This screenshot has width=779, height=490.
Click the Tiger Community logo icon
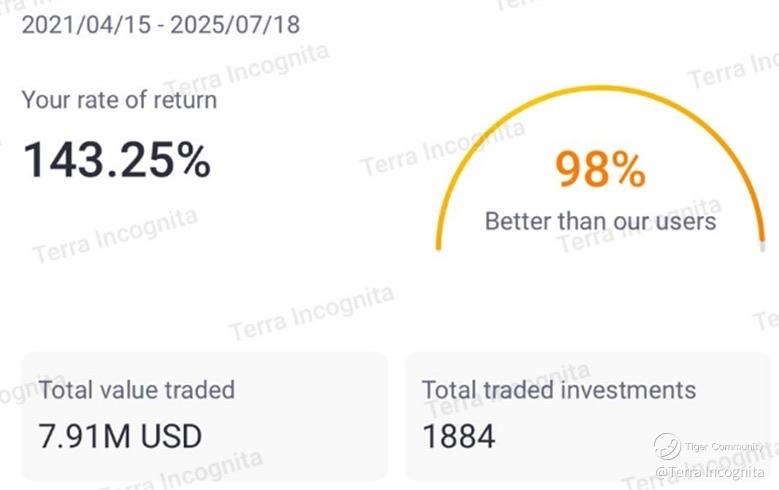[667, 446]
